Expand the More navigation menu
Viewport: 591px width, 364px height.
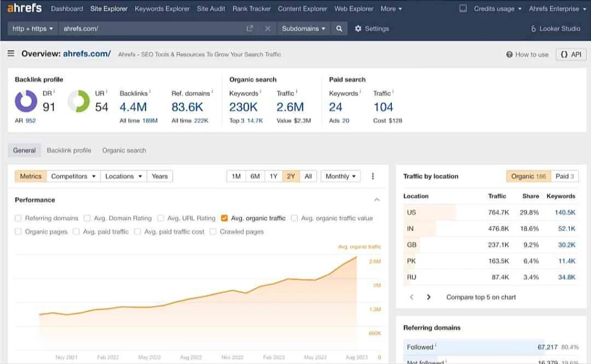pos(391,8)
